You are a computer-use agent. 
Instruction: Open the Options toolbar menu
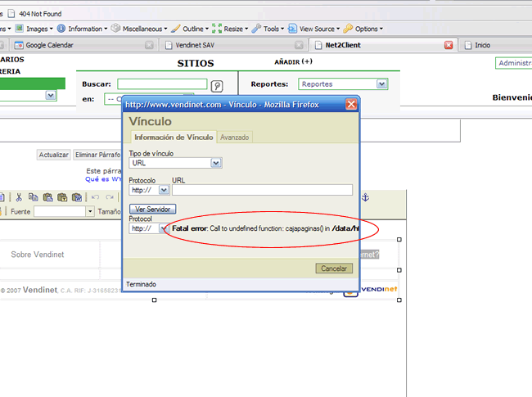(363, 29)
